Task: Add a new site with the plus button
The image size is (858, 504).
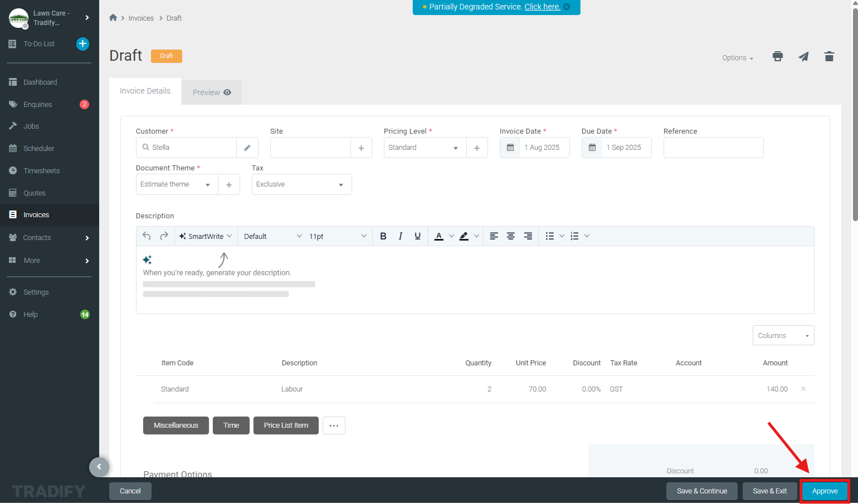Action: click(x=361, y=148)
